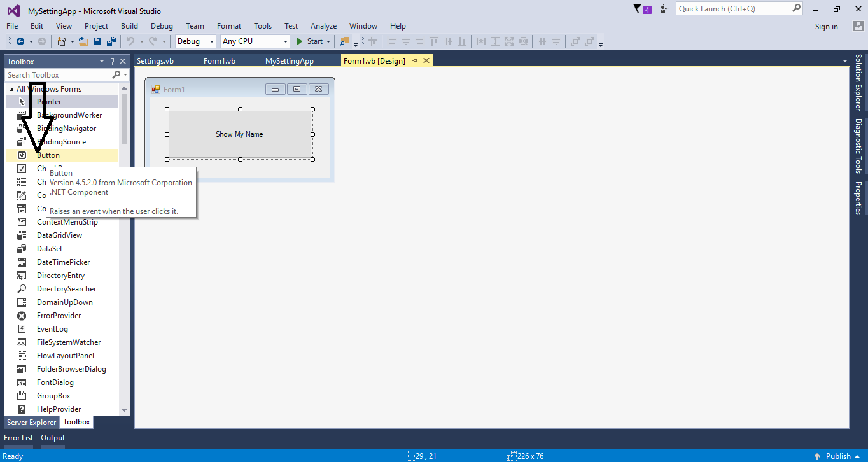Viewport: 868px width, 462px height.
Task: Open the Error List panel
Action: (x=18, y=438)
